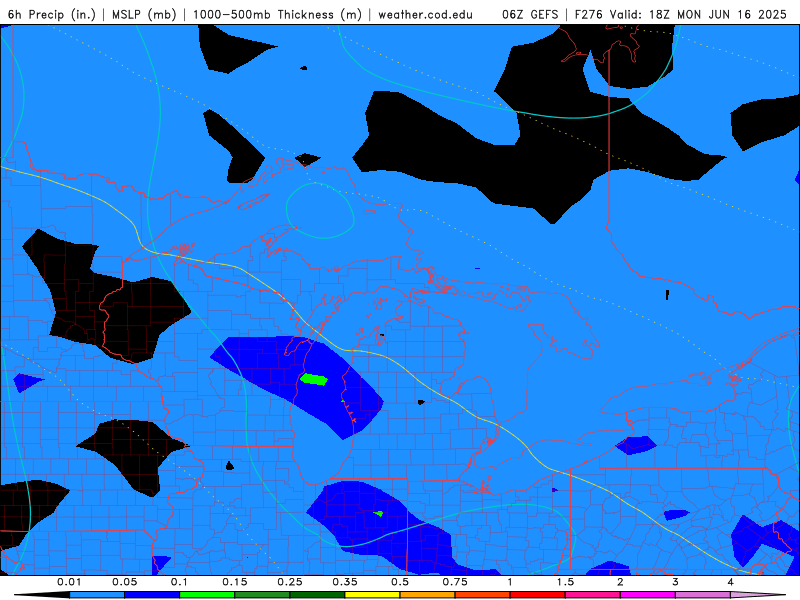Click the closed cyan contour over Lake Superior

pos(320,210)
